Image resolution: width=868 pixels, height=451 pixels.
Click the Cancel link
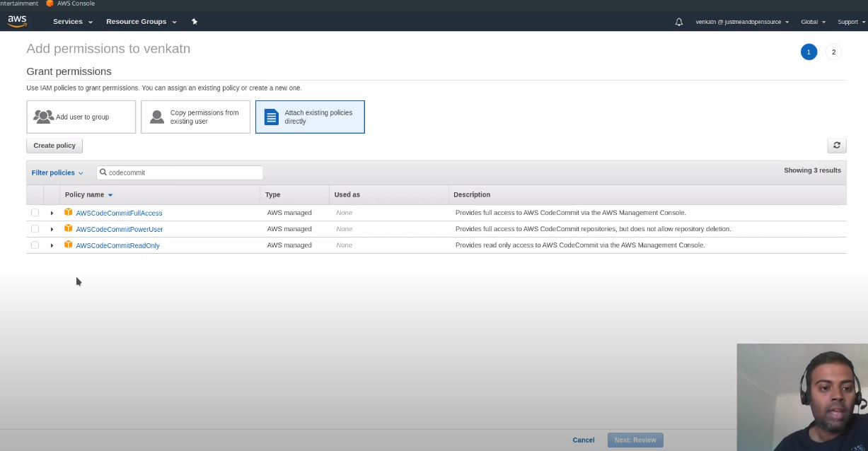(x=584, y=440)
